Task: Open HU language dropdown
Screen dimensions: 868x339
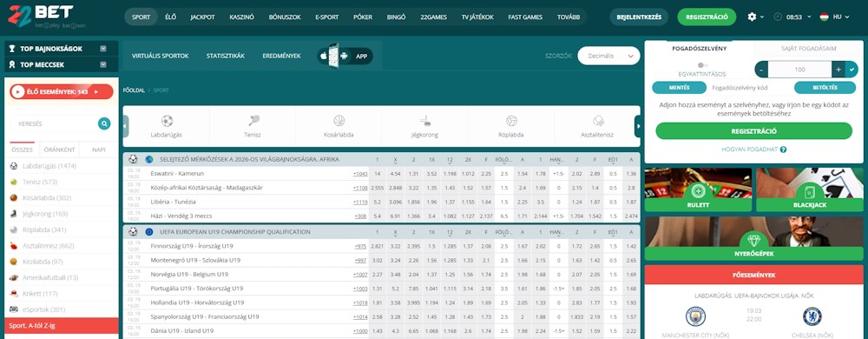Action: pos(835,17)
